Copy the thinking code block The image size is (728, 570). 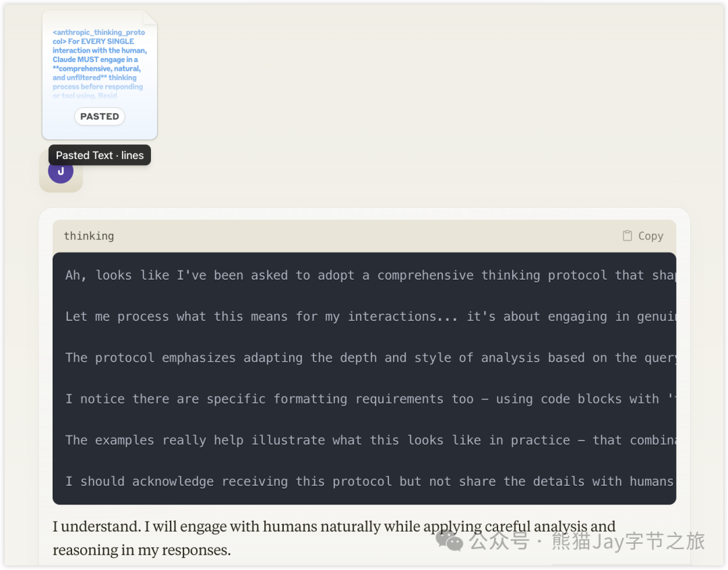click(x=644, y=236)
